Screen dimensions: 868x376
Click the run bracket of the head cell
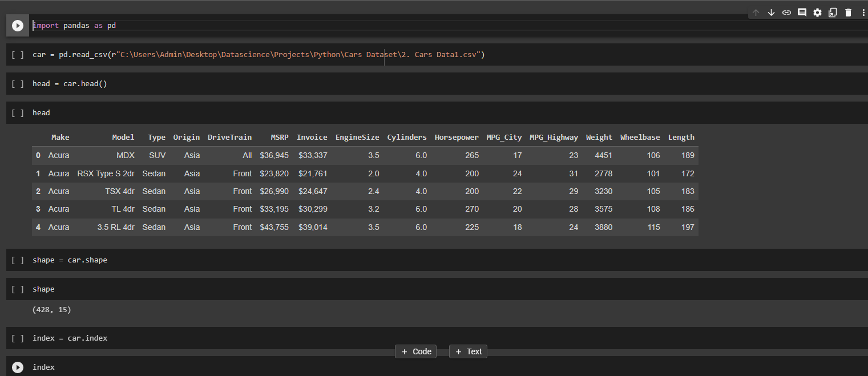(x=17, y=112)
